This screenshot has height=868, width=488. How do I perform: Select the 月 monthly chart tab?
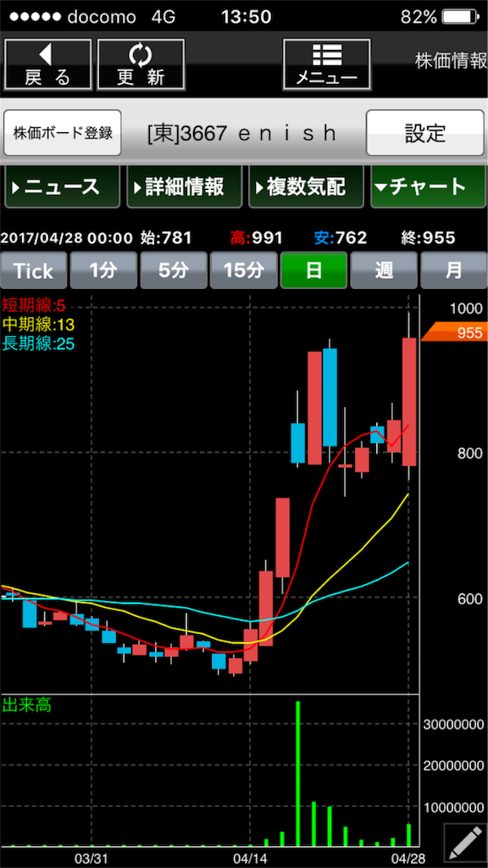pos(454,270)
